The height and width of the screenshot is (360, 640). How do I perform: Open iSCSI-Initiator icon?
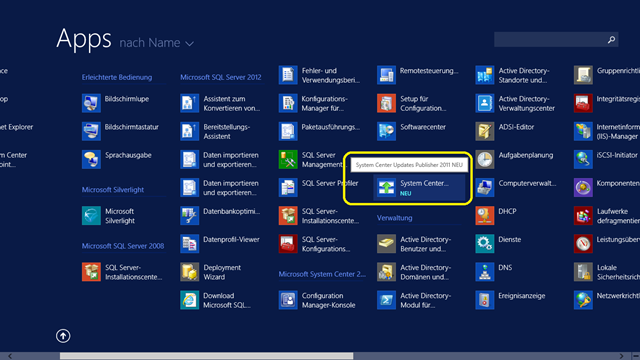pyautogui.click(x=583, y=160)
